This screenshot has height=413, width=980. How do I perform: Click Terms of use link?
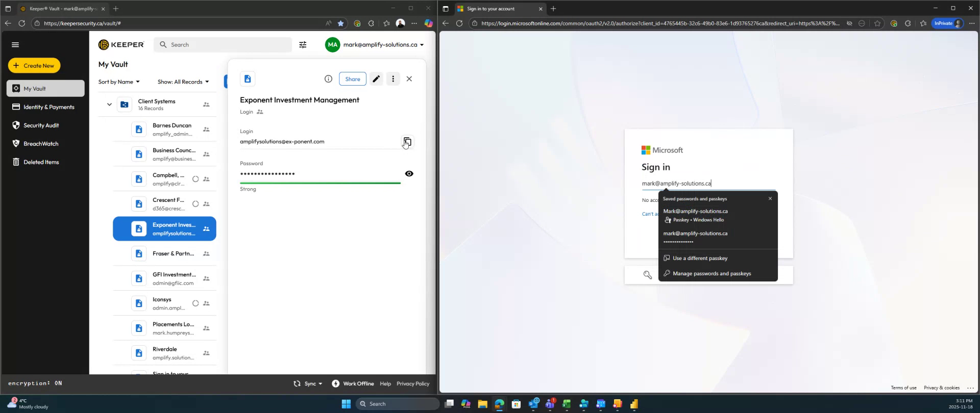pyautogui.click(x=903, y=388)
